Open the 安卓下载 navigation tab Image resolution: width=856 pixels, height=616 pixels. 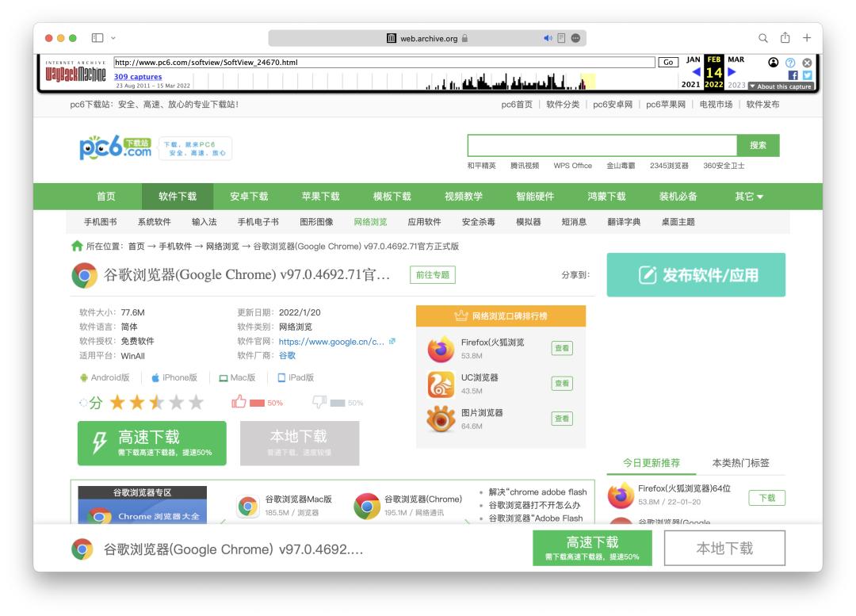click(249, 197)
